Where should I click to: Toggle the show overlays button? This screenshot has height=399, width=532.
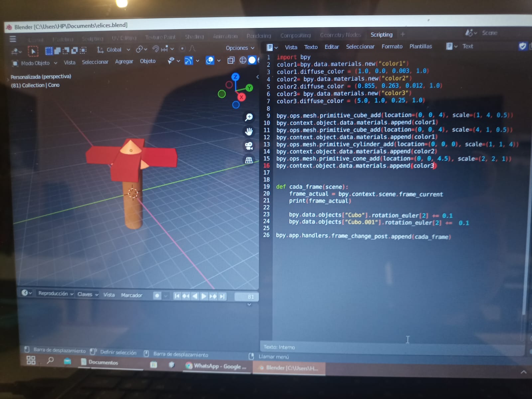pyautogui.click(x=210, y=61)
